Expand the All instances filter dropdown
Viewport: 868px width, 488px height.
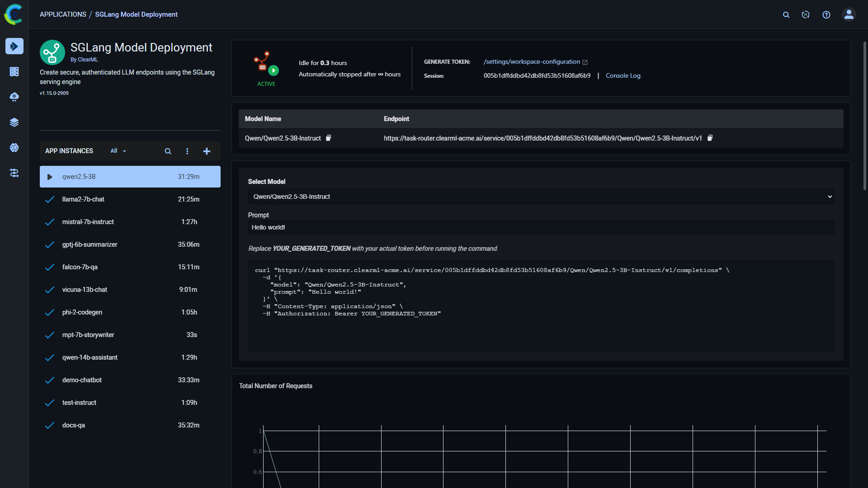[118, 151]
